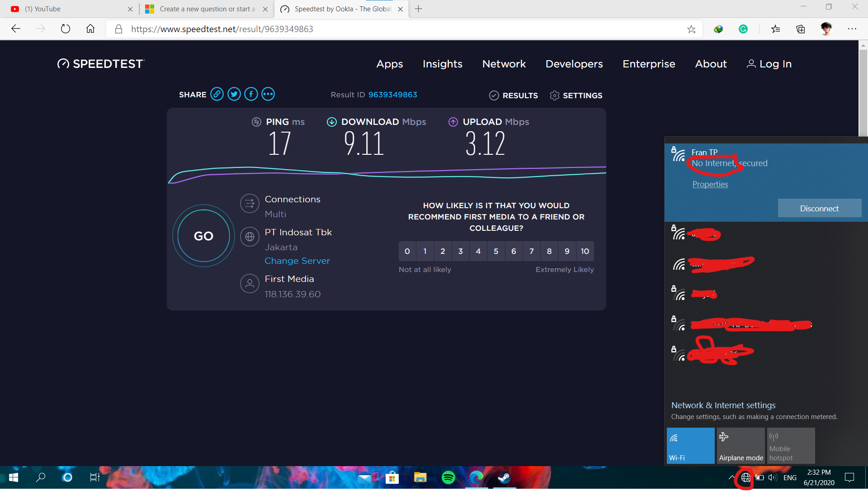Image resolution: width=868 pixels, height=491 pixels.
Task: Copy the share link icon
Action: pos(217,94)
